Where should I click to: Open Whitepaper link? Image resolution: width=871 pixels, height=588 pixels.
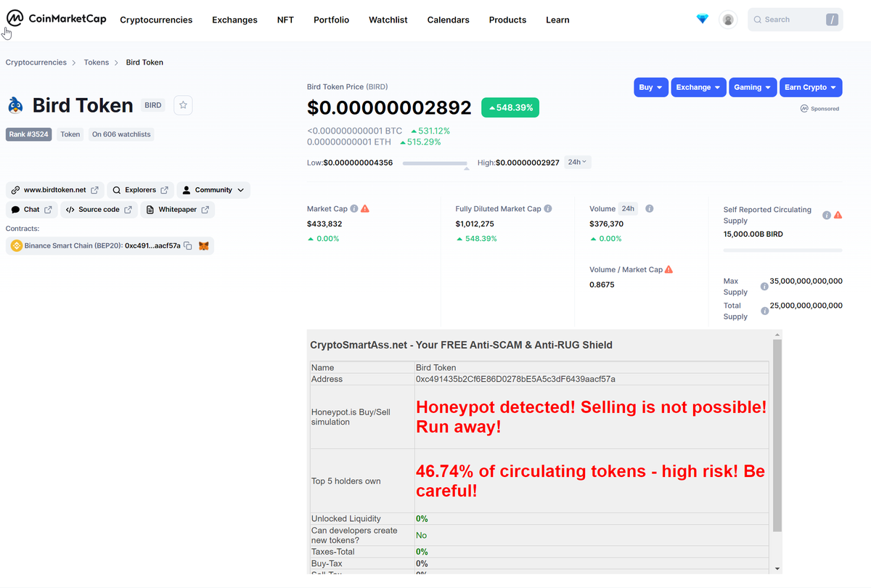click(177, 210)
